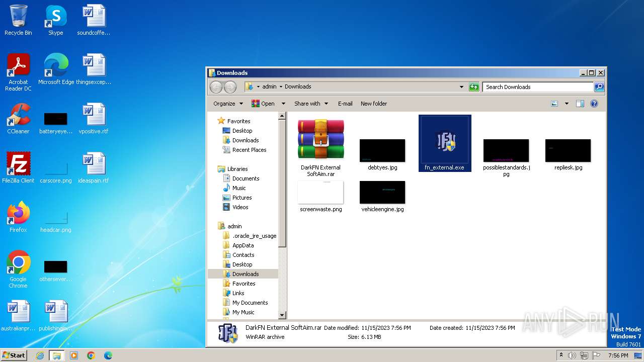Click the Open toolbar button
Image resolution: width=644 pixels, height=362 pixels.
point(264,104)
